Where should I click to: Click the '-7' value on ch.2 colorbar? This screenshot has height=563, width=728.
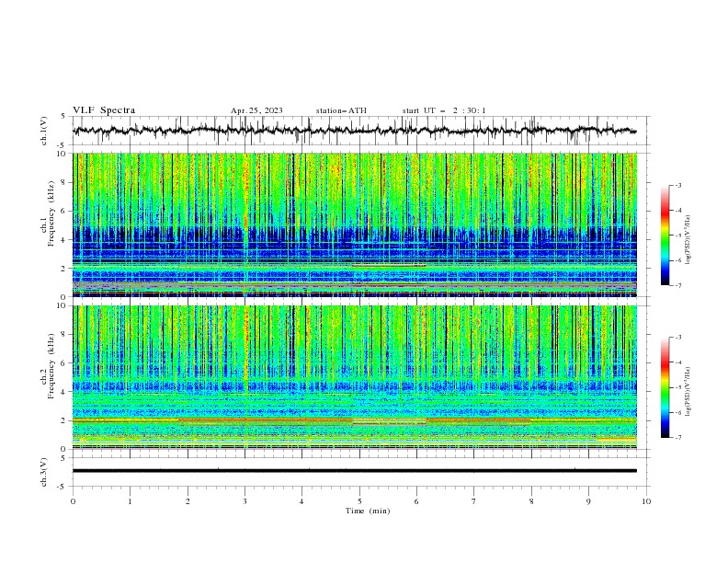click(x=678, y=437)
